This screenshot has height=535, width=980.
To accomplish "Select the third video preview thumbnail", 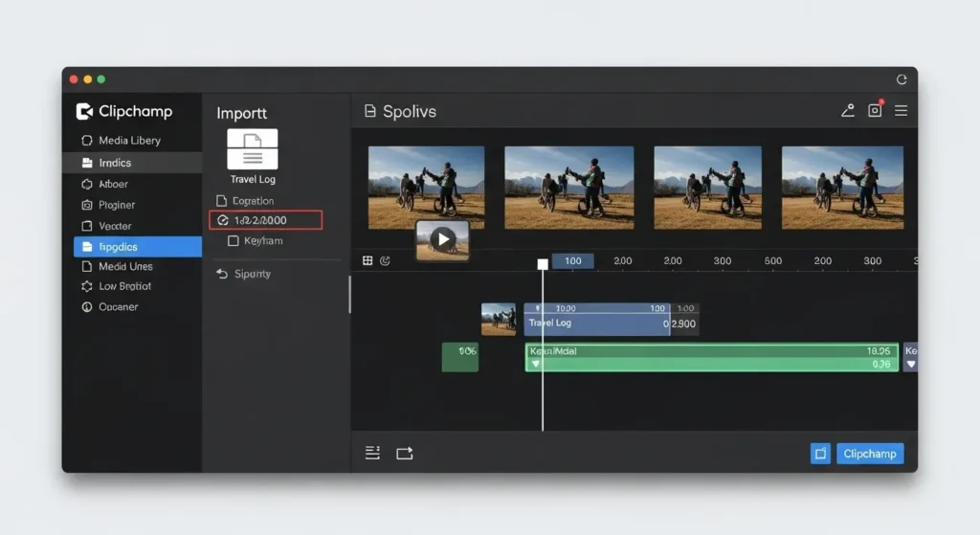I will pos(707,188).
